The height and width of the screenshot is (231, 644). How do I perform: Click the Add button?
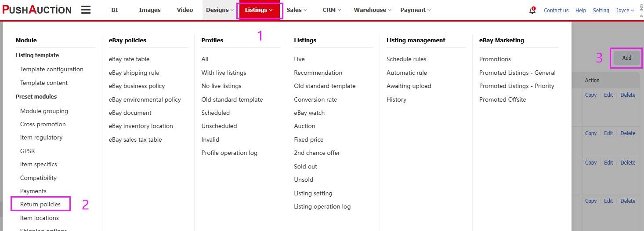click(627, 58)
